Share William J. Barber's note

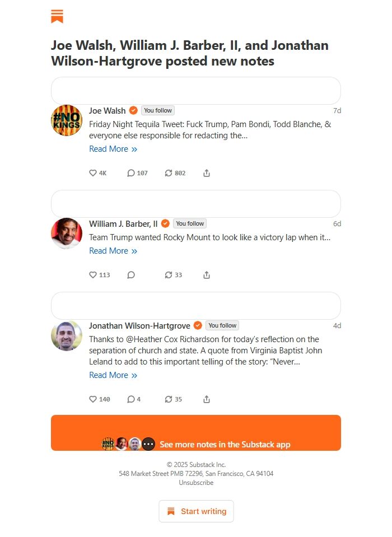[207, 275]
